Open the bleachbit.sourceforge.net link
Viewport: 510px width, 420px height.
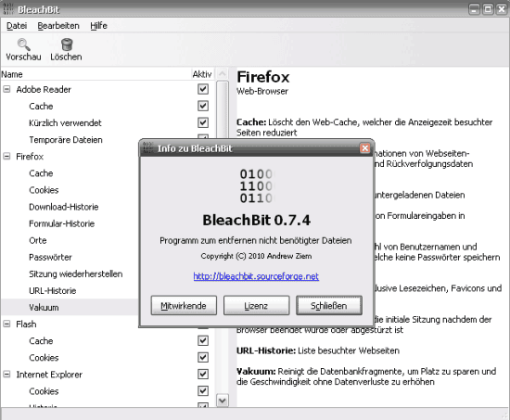[x=256, y=276]
